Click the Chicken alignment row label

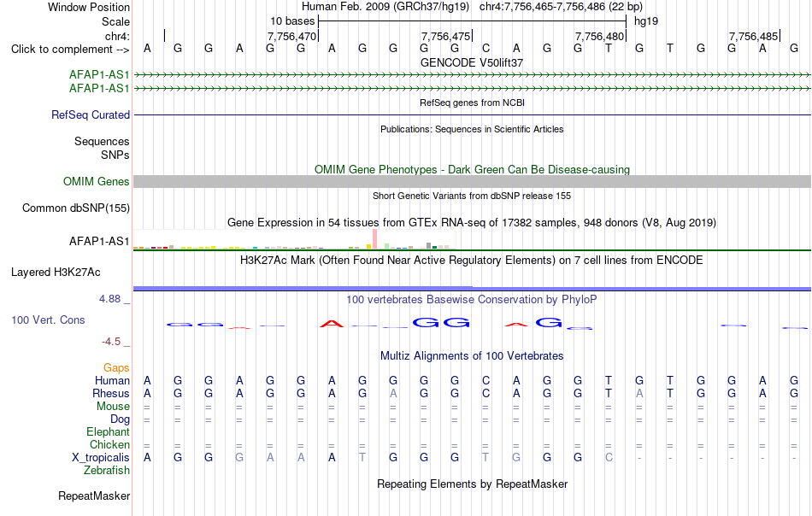109,444
